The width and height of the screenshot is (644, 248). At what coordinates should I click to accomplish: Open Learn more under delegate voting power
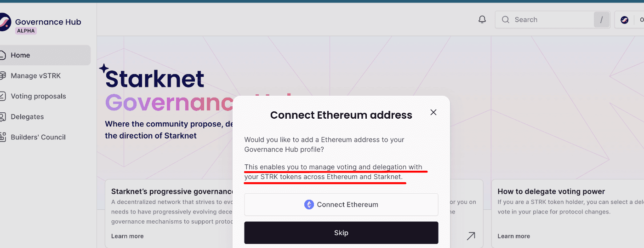coord(513,236)
